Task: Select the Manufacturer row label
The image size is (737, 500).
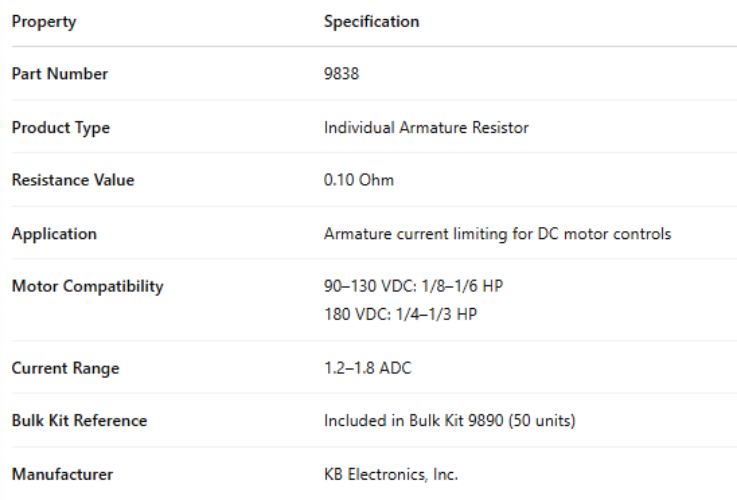Action: (x=62, y=475)
